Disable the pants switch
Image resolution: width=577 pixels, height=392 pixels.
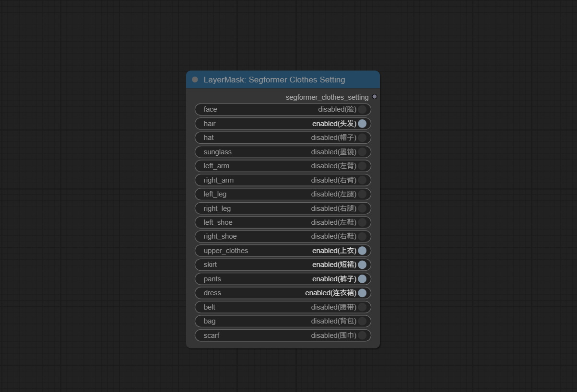coord(362,279)
